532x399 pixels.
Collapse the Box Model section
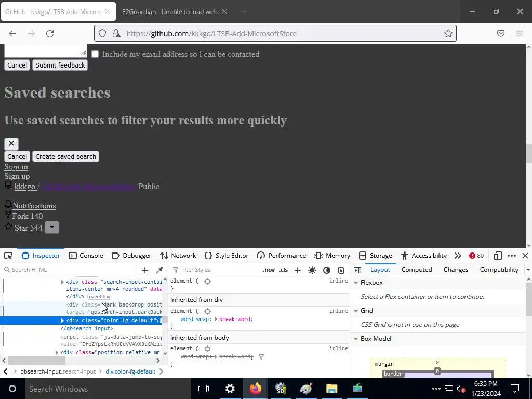point(356,339)
